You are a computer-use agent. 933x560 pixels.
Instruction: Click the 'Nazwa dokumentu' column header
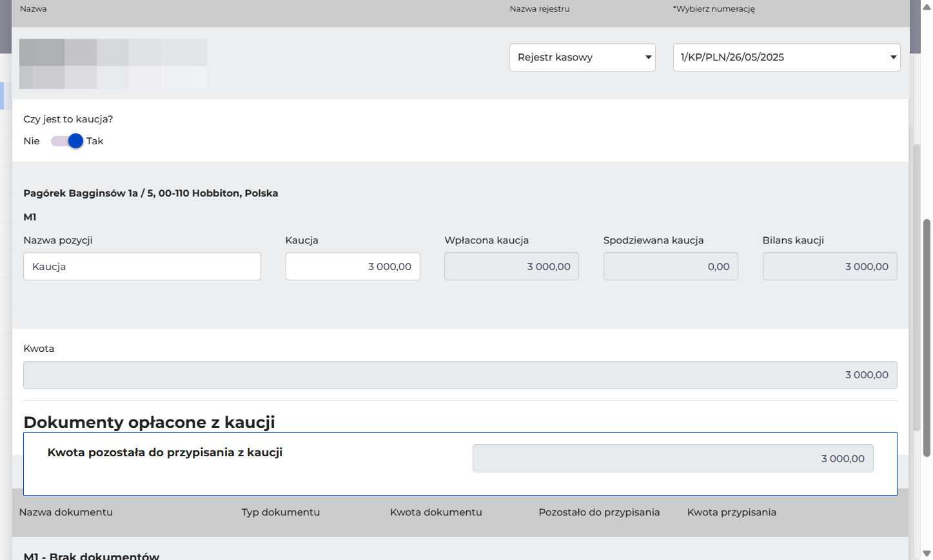[66, 512]
